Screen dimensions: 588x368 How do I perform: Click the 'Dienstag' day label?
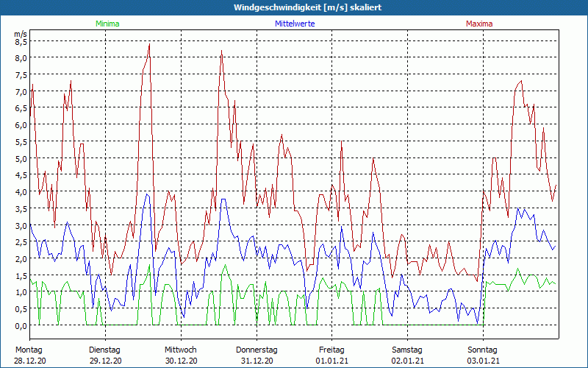pos(104,350)
